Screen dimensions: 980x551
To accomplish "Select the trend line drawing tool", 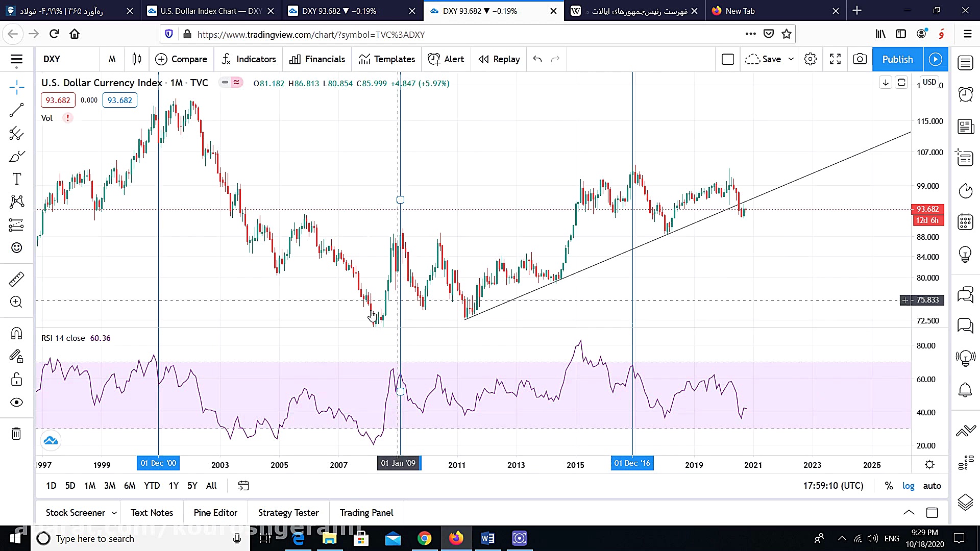I will point(16,110).
